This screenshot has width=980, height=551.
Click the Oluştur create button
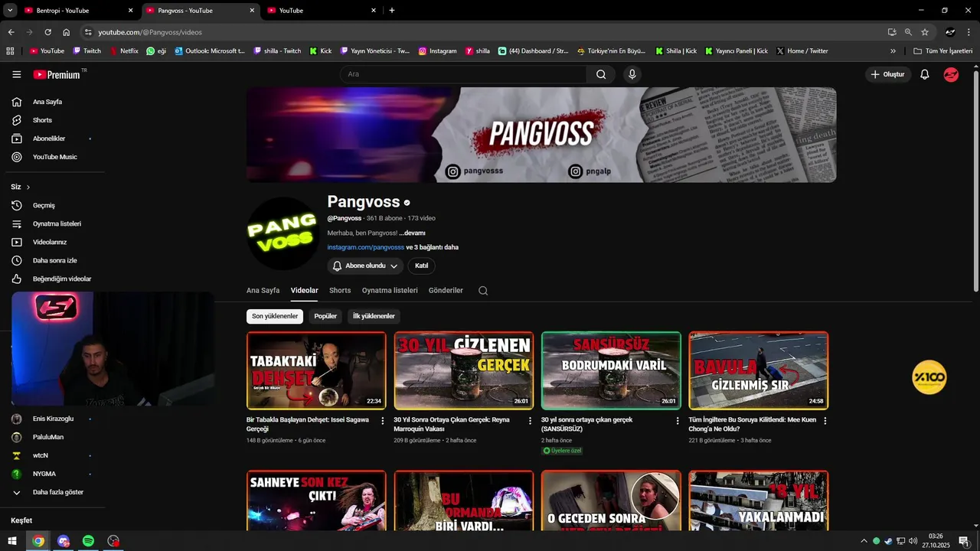pyautogui.click(x=888, y=74)
